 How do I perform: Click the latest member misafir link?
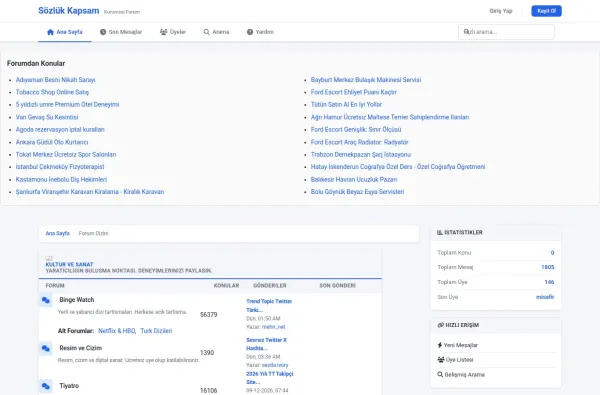[545, 297]
